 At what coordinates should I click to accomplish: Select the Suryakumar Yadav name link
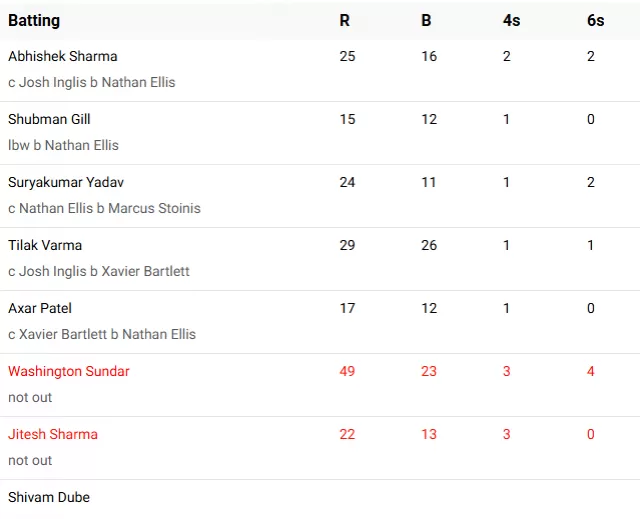[66, 182]
